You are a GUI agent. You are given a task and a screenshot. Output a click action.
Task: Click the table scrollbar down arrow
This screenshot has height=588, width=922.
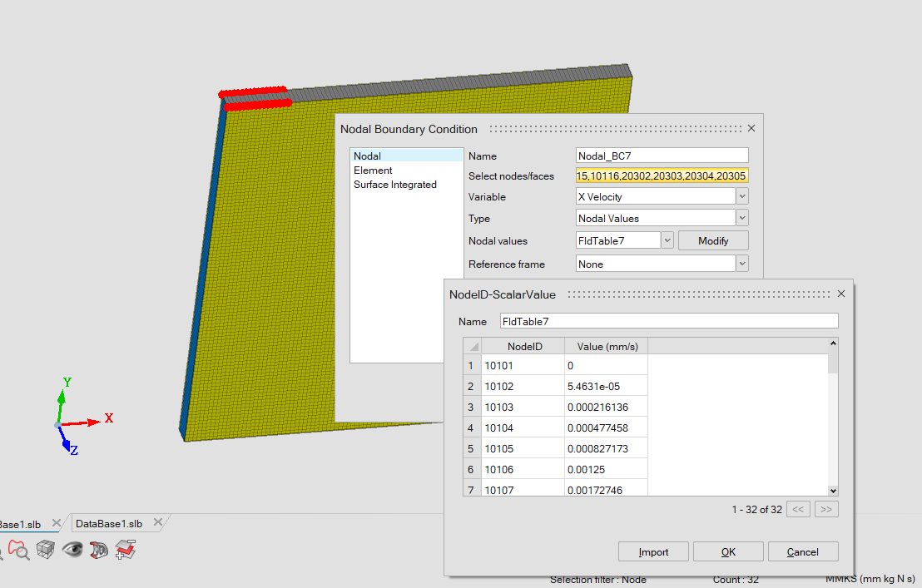coord(833,491)
